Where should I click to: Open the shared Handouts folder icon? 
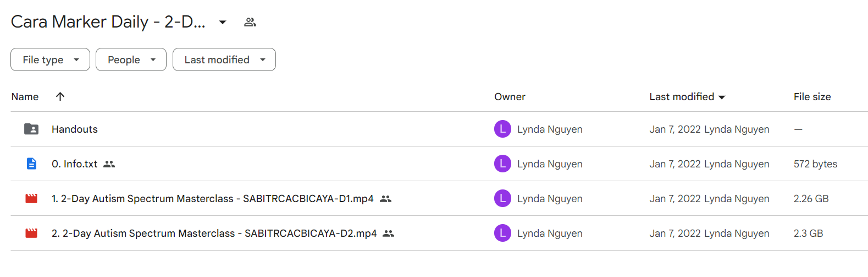coord(31,129)
